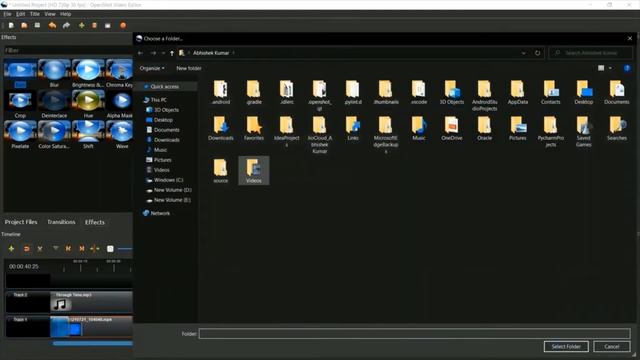The height and width of the screenshot is (360, 640).
Task: Click the green Add Track icon
Action: [x=11, y=249]
